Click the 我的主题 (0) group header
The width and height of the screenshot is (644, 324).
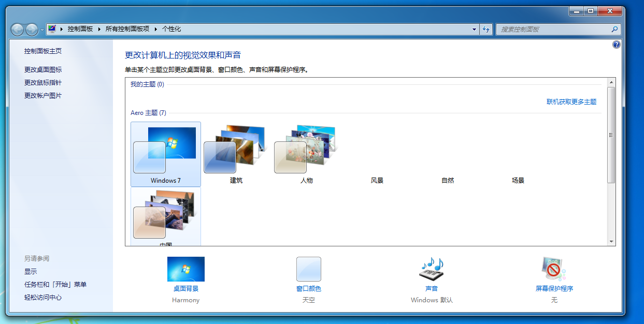[x=147, y=84]
